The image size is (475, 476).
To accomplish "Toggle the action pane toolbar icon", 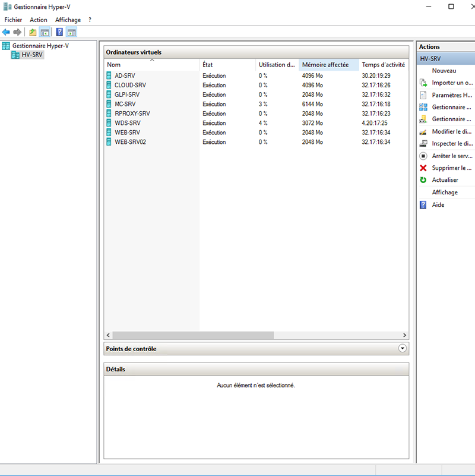I will point(72,32).
